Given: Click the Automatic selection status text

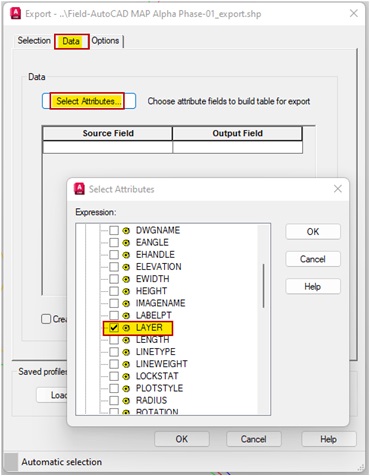Looking at the screenshot, I should 62,462.
